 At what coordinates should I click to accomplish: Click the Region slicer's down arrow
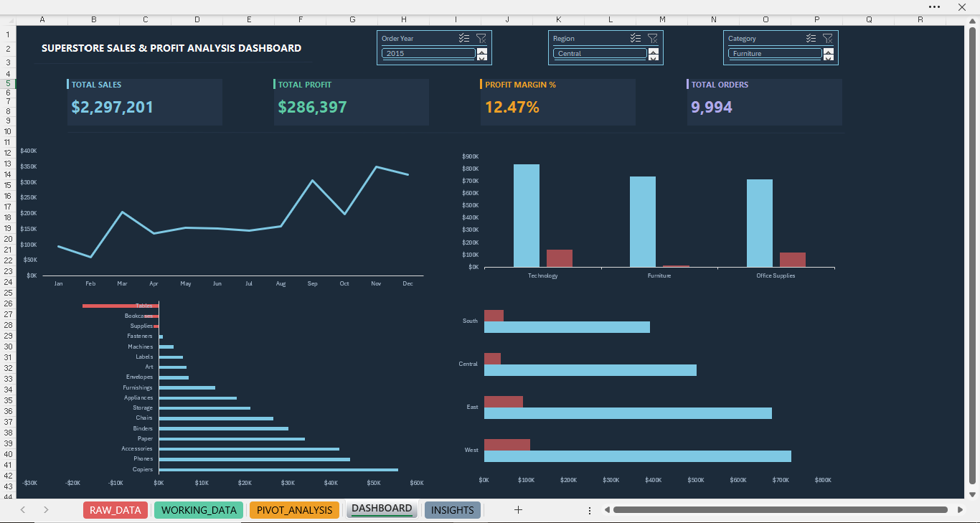(654, 58)
